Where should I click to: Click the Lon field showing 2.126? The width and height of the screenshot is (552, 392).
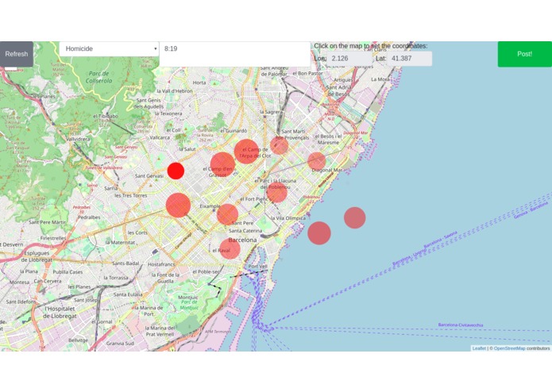(x=349, y=59)
